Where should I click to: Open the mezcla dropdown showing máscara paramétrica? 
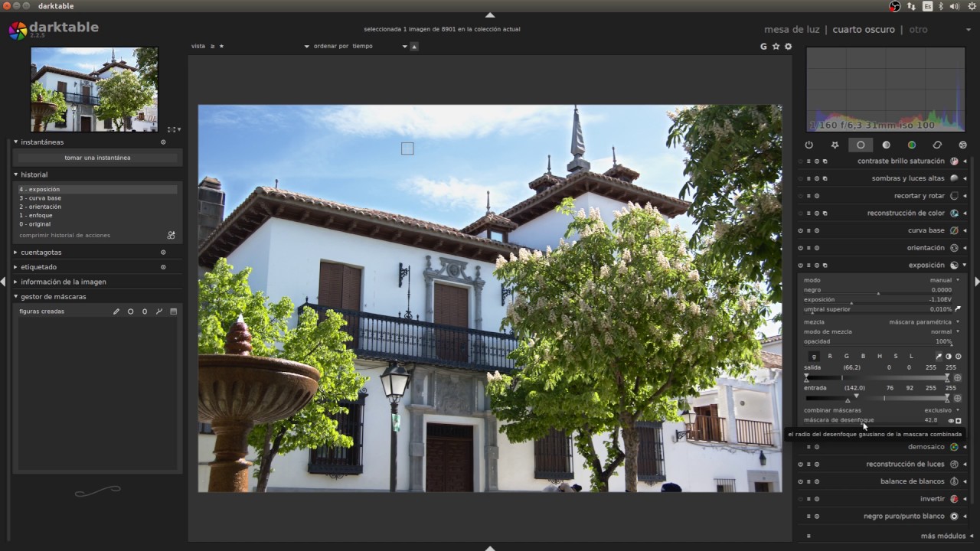coord(882,322)
